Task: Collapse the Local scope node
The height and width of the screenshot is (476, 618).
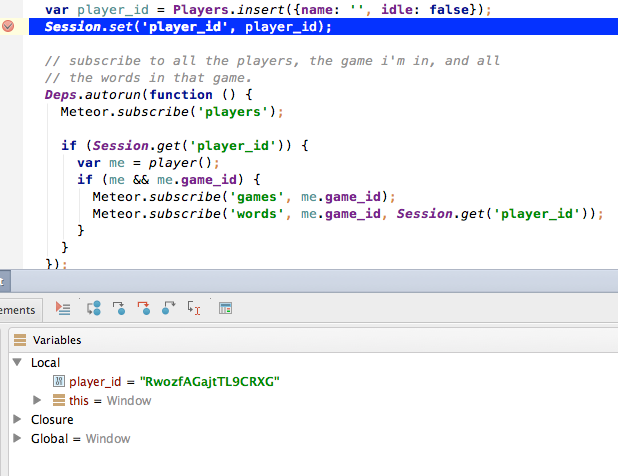Action: click(17, 362)
